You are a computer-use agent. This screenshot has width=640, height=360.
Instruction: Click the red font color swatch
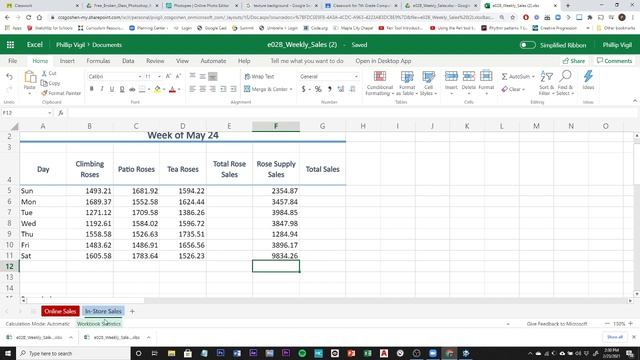(x=172, y=89)
